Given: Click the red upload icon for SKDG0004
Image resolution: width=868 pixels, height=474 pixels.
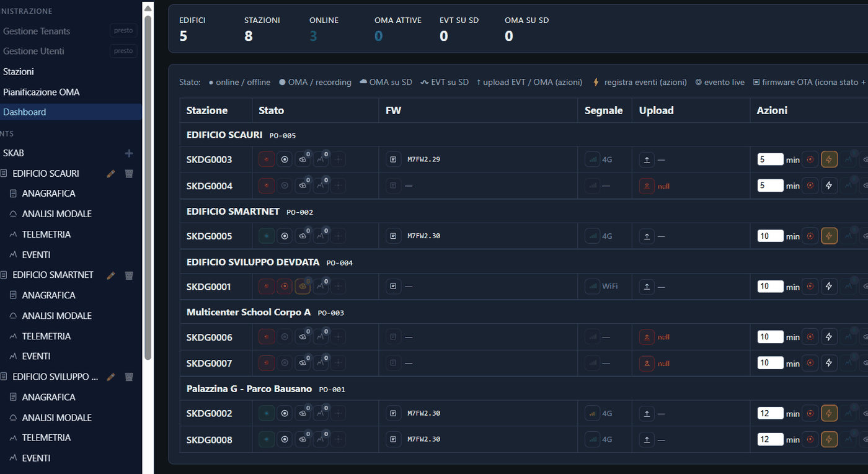Looking at the screenshot, I should tap(647, 186).
